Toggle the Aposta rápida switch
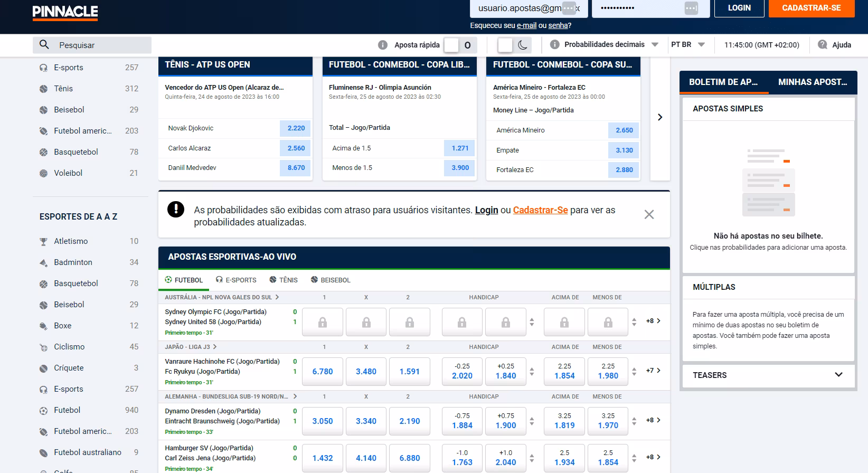Viewport: 868px width, 473px height. click(x=460, y=45)
